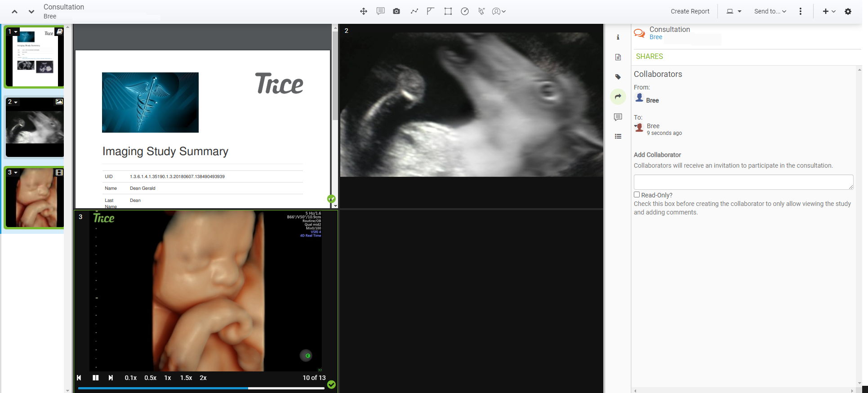868x393 pixels.
Task: Click the UID value 1.3.6.1.4.1.35190...
Action: [177, 176]
